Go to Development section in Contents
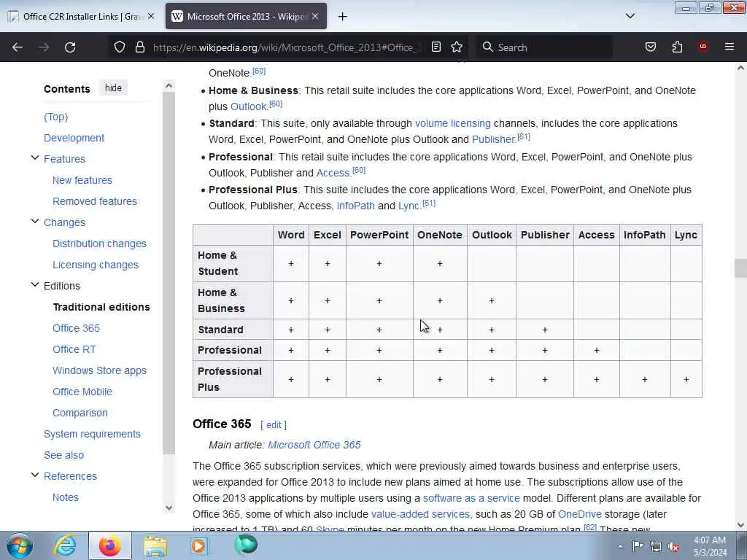The width and height of the screenshot is (747, 560). pyautogui.click(x=74, y=138)
